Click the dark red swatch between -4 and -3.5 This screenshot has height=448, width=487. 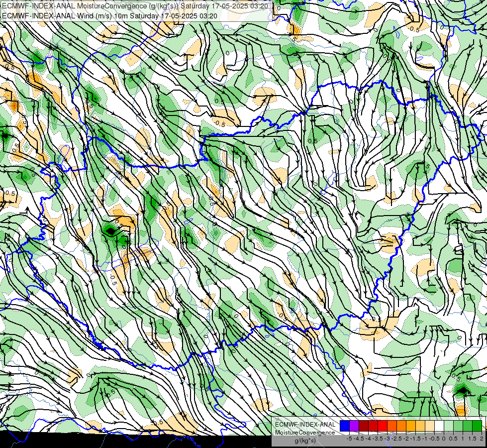click(373, 426)
